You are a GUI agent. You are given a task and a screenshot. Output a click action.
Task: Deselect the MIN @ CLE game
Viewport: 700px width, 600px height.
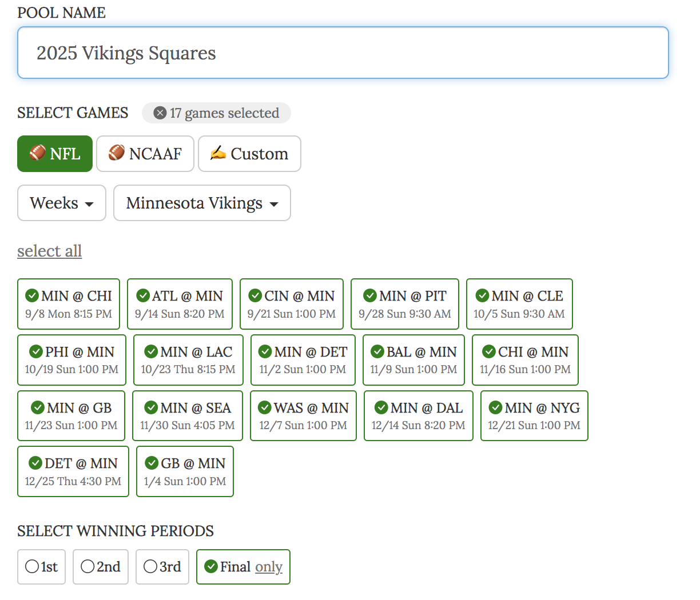[519, 304]
